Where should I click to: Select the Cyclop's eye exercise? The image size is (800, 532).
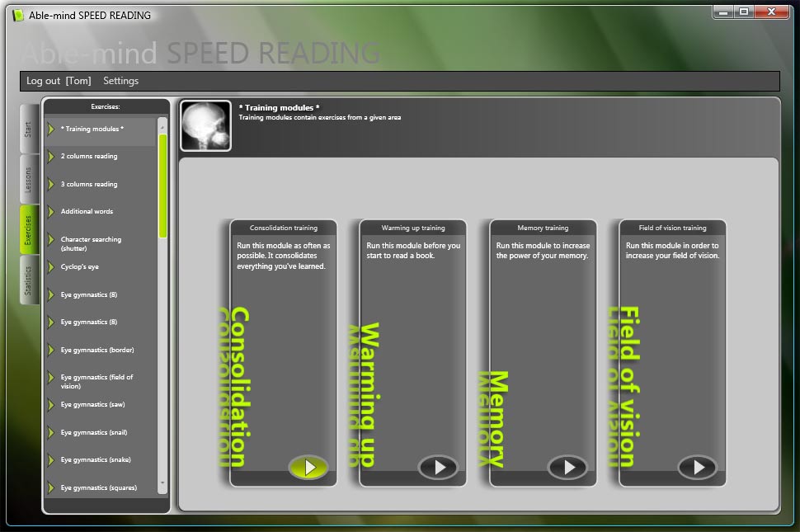(80, 266)
